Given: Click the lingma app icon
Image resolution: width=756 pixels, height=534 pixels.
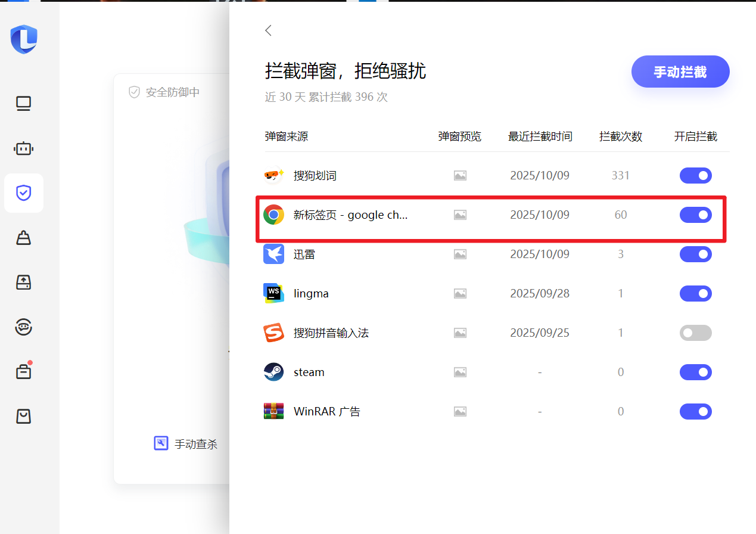Looking at the screenshot, I should [273, 293].
